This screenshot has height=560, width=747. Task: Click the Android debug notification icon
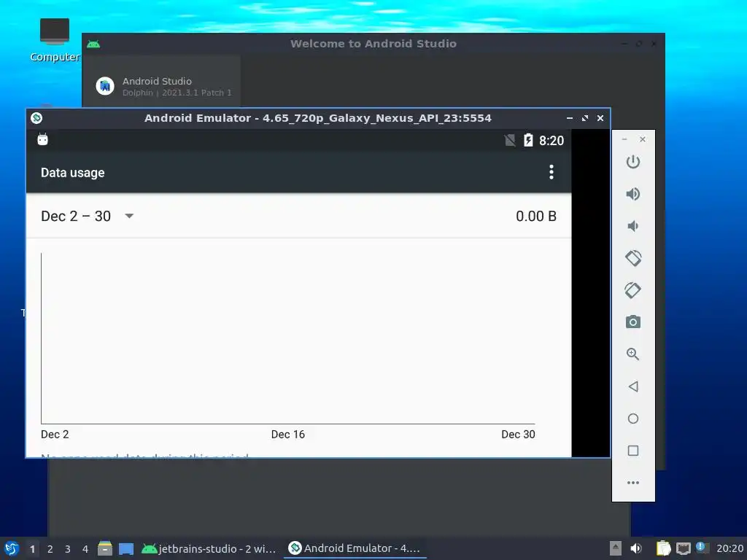pyautogui.click(x=43, y=139)
